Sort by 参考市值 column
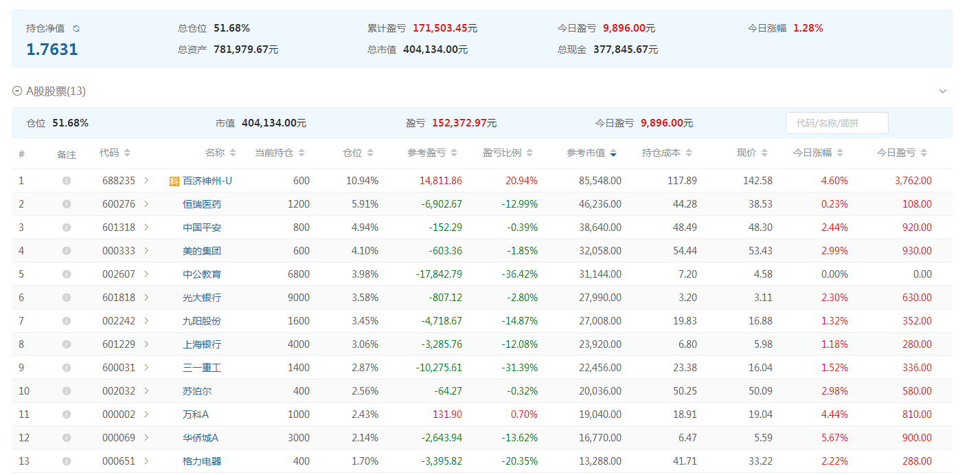Image resolution: width=980 pixels, height=475 pixels. click(x=592, y=153)
